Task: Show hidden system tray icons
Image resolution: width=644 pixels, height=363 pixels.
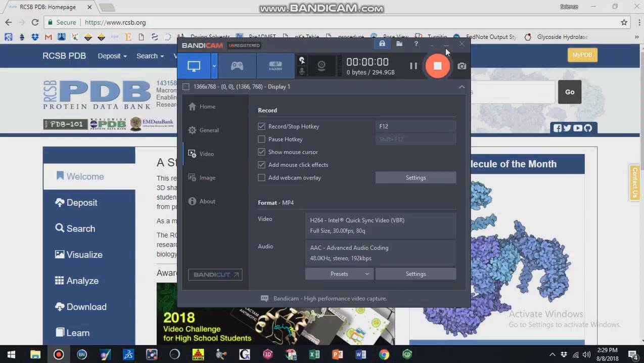Action: (x=552, y=354)
